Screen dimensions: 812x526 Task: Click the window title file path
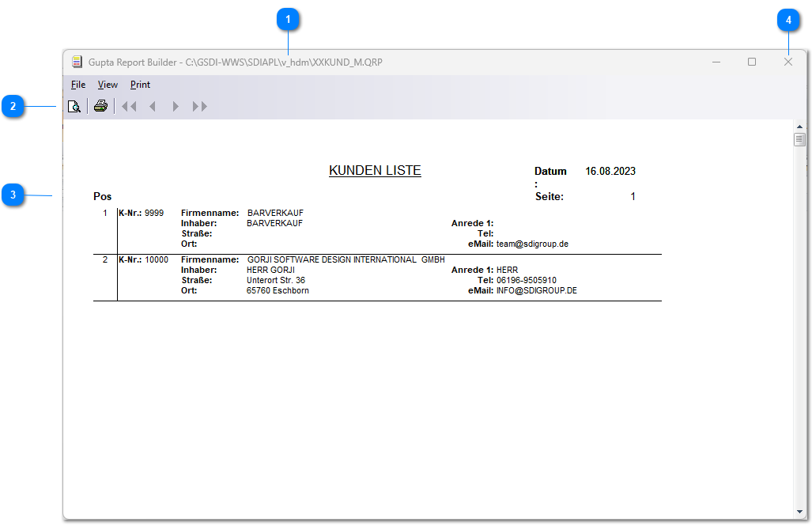pos(284,62)
